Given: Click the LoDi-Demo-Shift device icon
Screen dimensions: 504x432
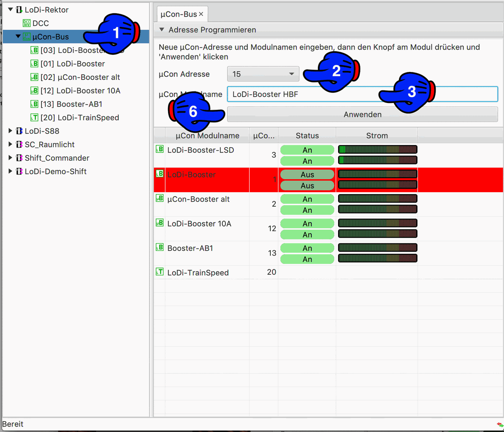Looking at the screenshot, I should coord(19,172).
